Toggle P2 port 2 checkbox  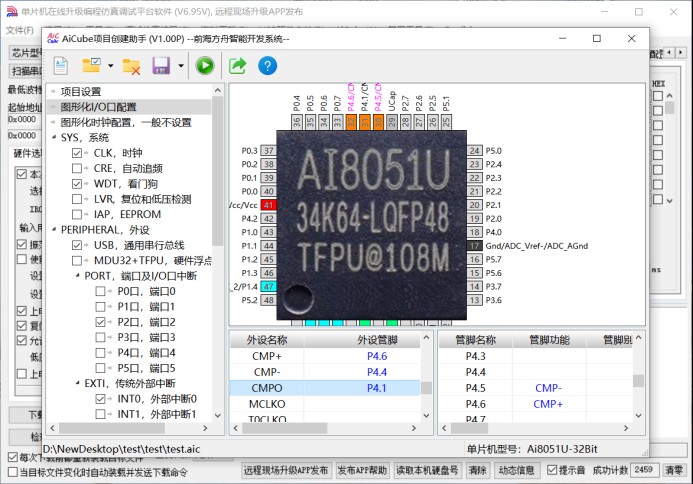(x=100, y=322)
